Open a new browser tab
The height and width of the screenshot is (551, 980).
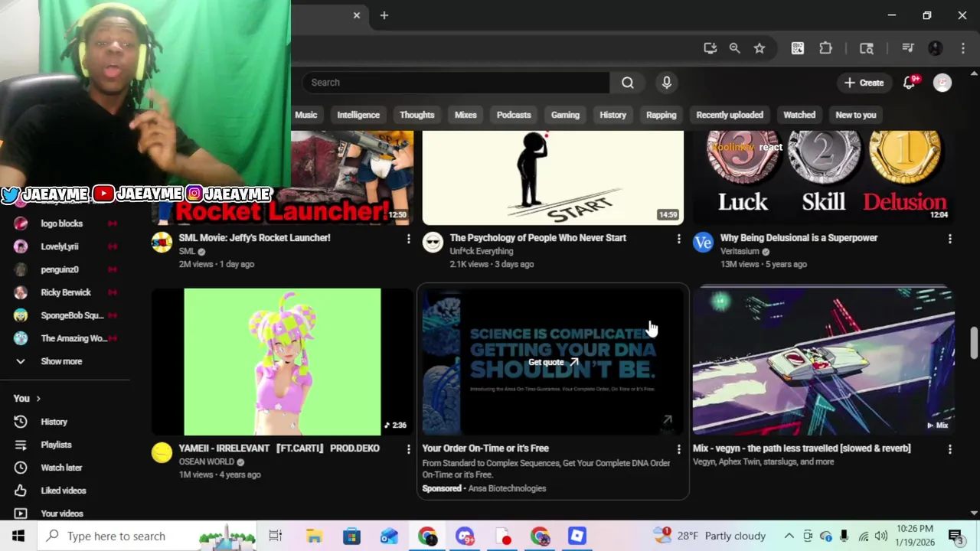[384, 15]
